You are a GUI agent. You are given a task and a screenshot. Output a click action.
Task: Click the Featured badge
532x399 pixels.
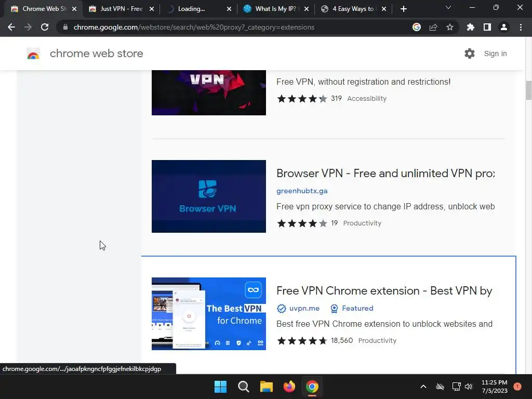(352, 309)
